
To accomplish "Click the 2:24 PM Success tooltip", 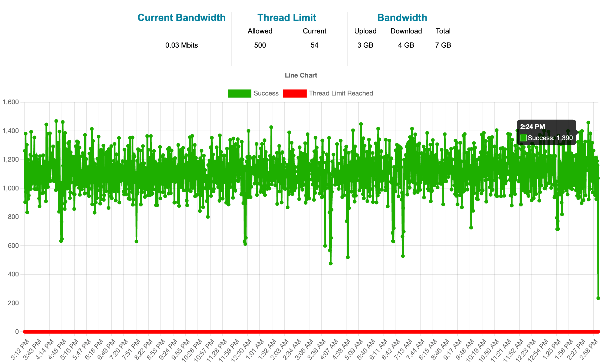I will tap(546, 132).
